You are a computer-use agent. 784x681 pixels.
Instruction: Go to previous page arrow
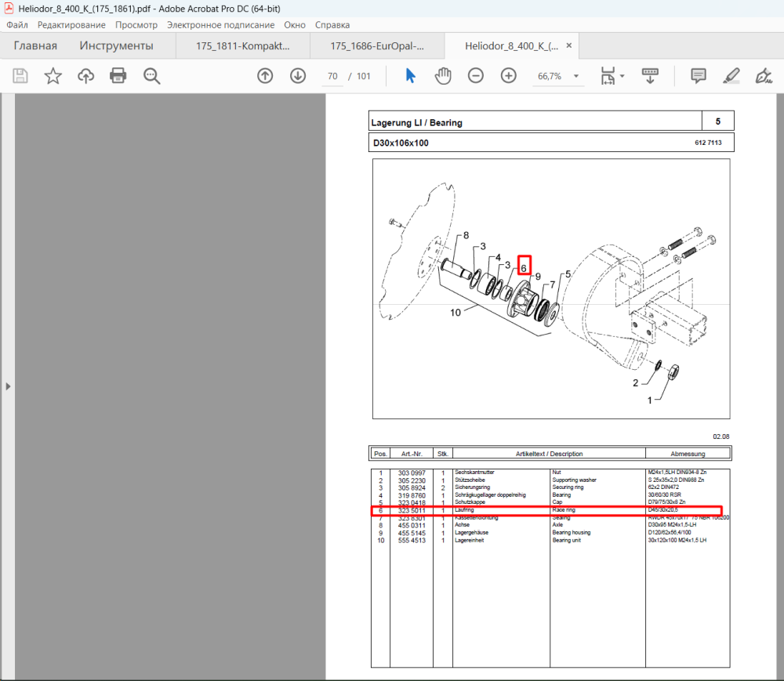265,76
